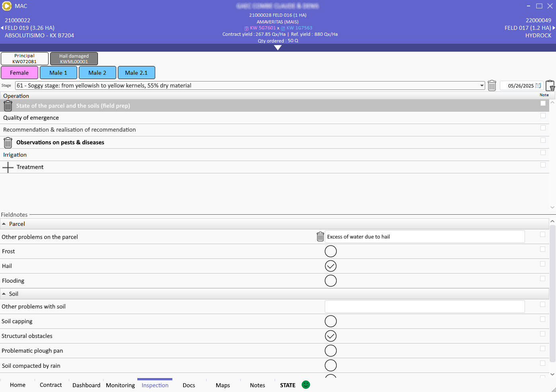Click the 05/26/2025 date field
Viewport: 556px width, 392px height.
(x=521, y=85)
